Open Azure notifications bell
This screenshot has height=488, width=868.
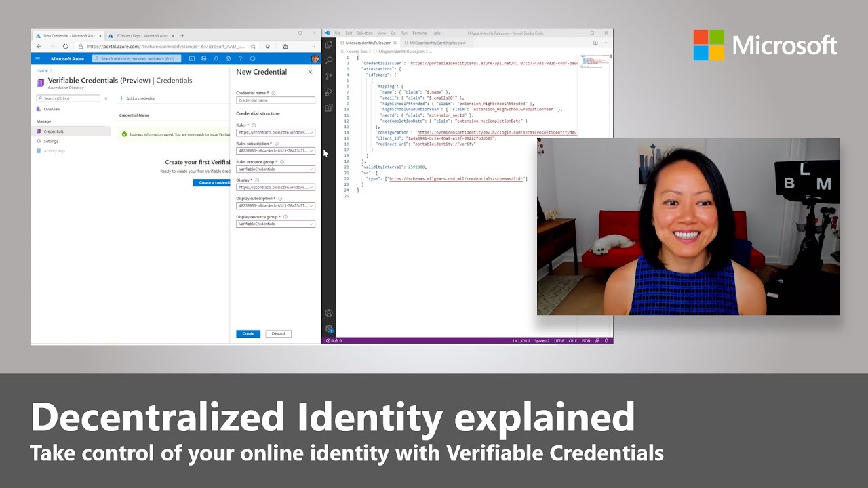point(216,59)
